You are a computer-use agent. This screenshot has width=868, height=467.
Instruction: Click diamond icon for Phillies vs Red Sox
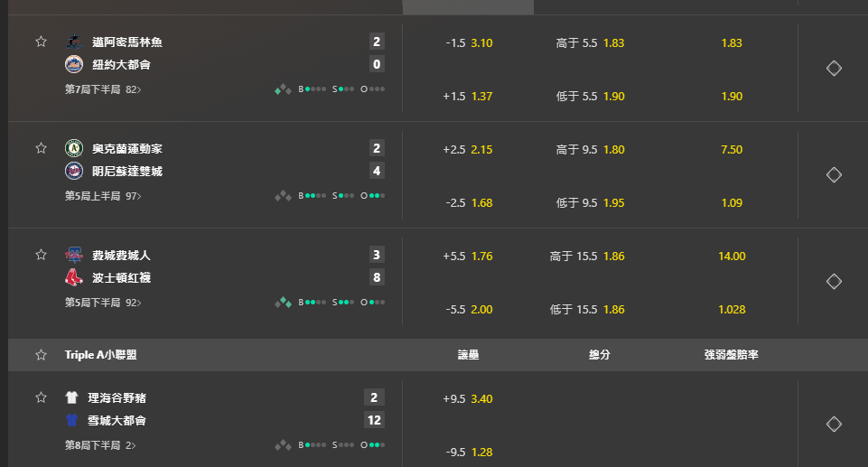click(834, 282)
